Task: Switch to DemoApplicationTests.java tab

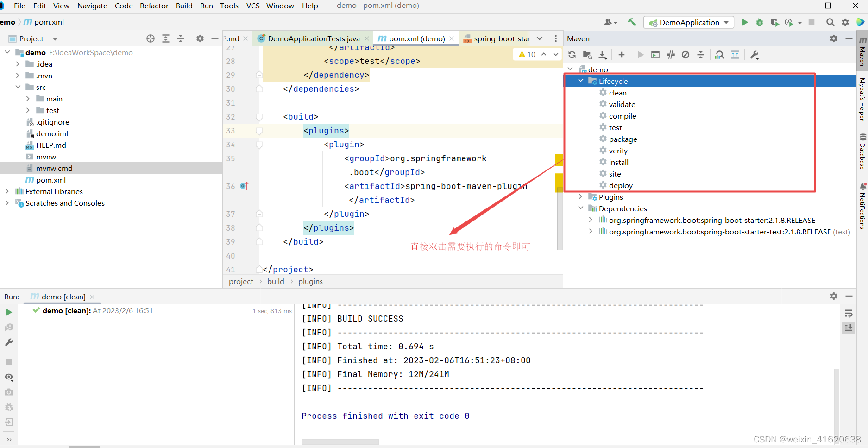Action: [x=313, y=38]
